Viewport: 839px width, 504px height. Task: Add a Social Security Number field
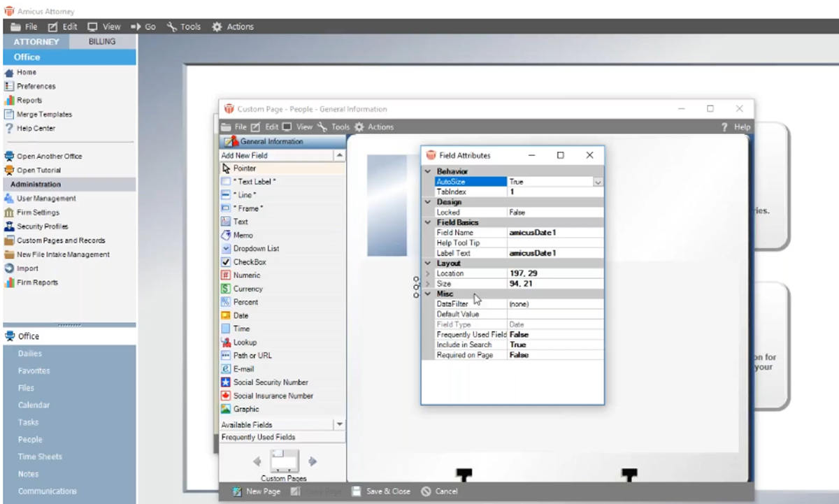pyautogui.click(x=282, y=382)
